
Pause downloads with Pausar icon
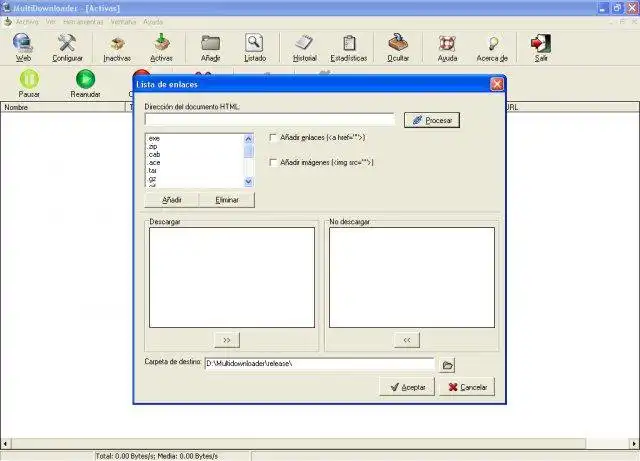click(29, 83)
